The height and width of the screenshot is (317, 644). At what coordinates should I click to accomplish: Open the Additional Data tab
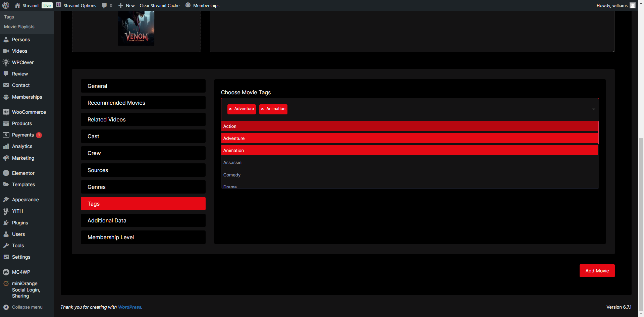tap(143, 220)
